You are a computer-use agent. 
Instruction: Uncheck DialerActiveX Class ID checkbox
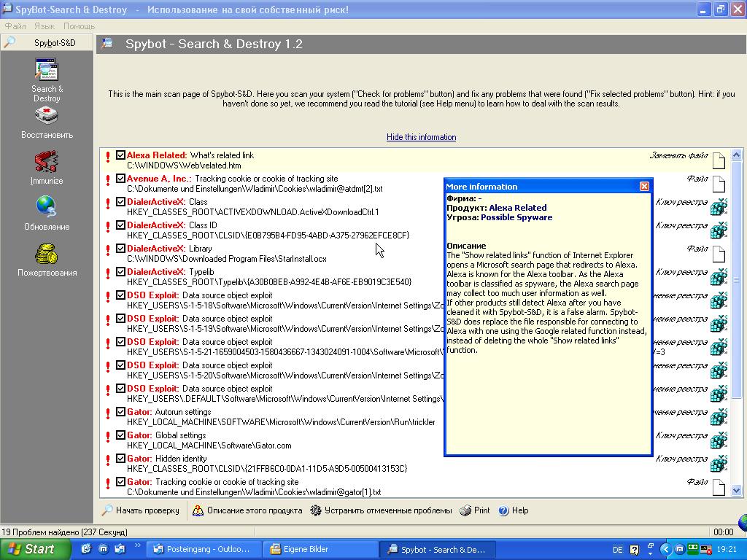click(x=120, y=225)
